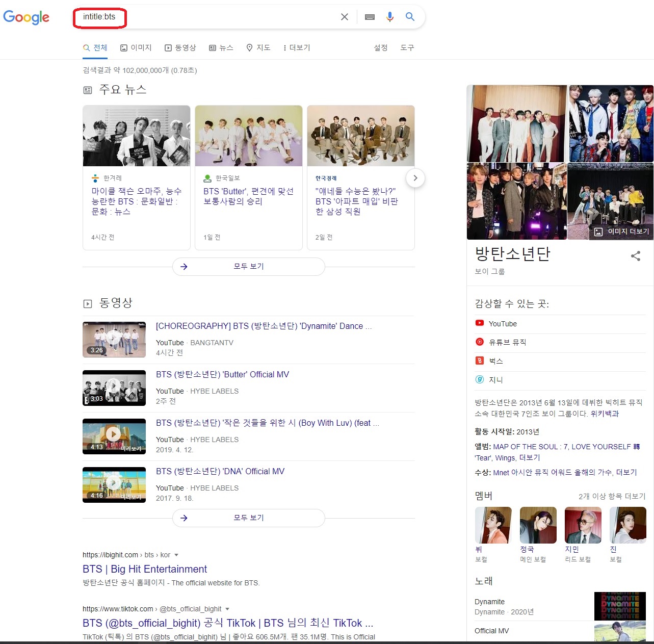654x644 pixels.
Task: Clear the search box with X icon
Action: click(345, 17)
